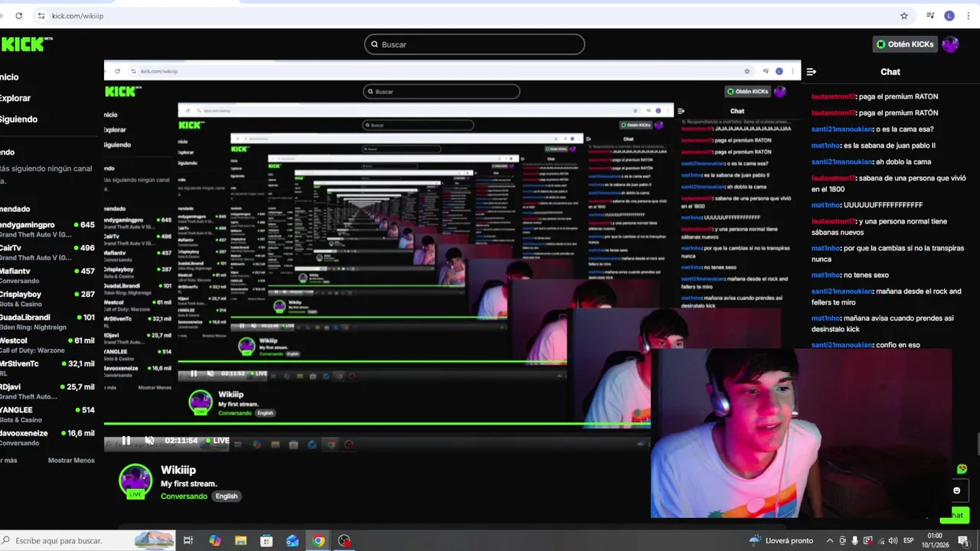This screenshot has width=980, height=551.
Task: Unmute the stream with the speaker icon
Action: [149, 441]
